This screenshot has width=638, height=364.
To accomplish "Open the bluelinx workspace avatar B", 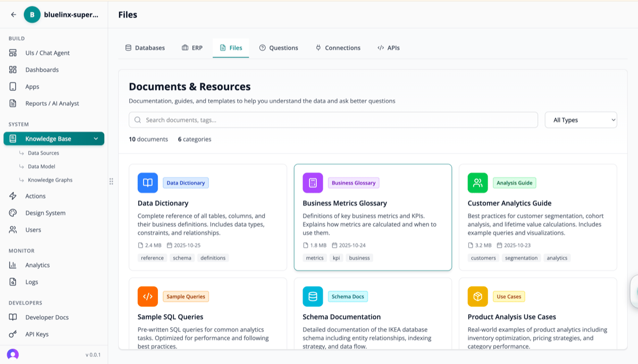I will click(x=32, y=15).
